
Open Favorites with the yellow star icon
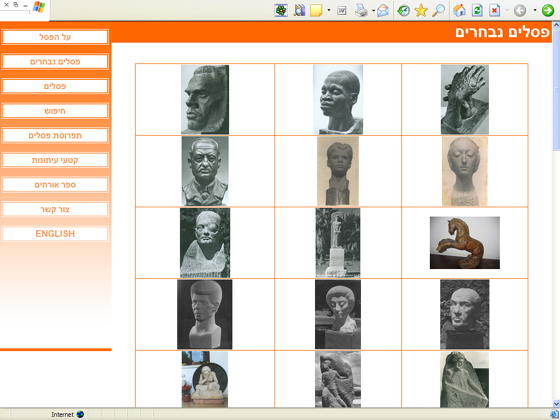coord(421,10)
